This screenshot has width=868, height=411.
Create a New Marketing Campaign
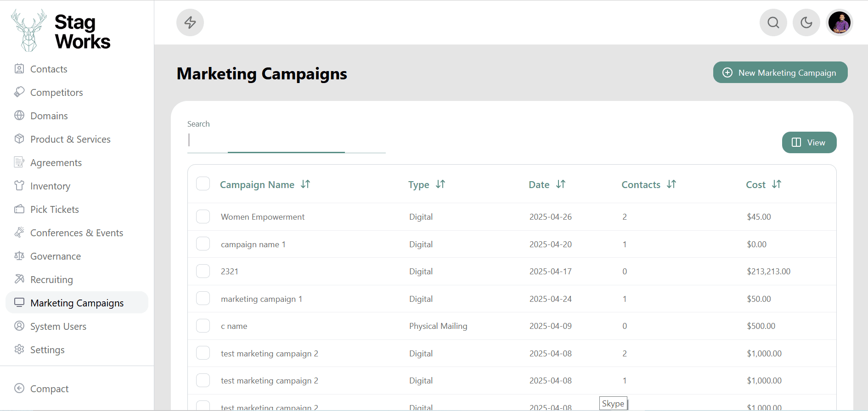[780, 72]
